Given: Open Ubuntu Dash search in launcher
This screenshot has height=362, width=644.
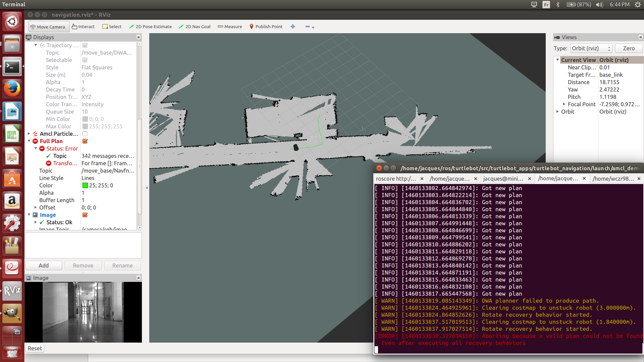Looking at the screenshot, I should 12,21.
